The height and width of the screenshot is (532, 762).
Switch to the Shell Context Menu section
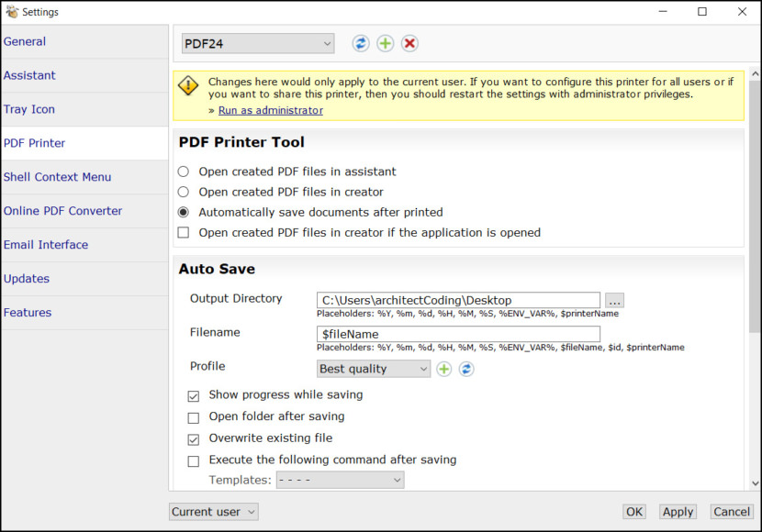tap(55, 176)
